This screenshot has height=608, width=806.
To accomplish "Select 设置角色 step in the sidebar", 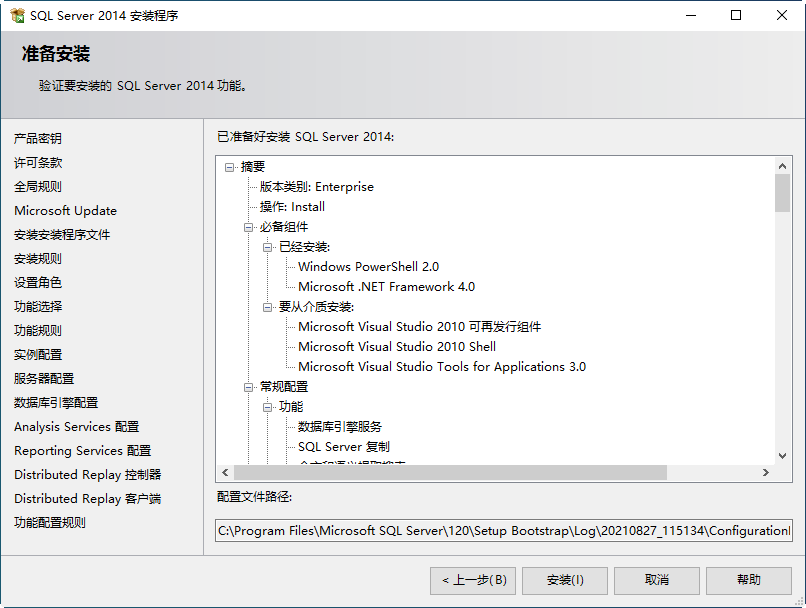I will coord(38,283).
